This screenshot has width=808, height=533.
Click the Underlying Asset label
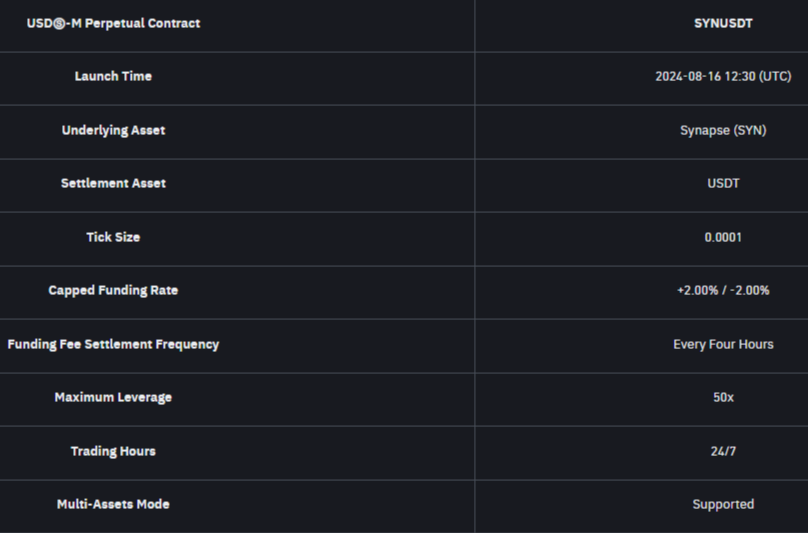coord(113,130)
